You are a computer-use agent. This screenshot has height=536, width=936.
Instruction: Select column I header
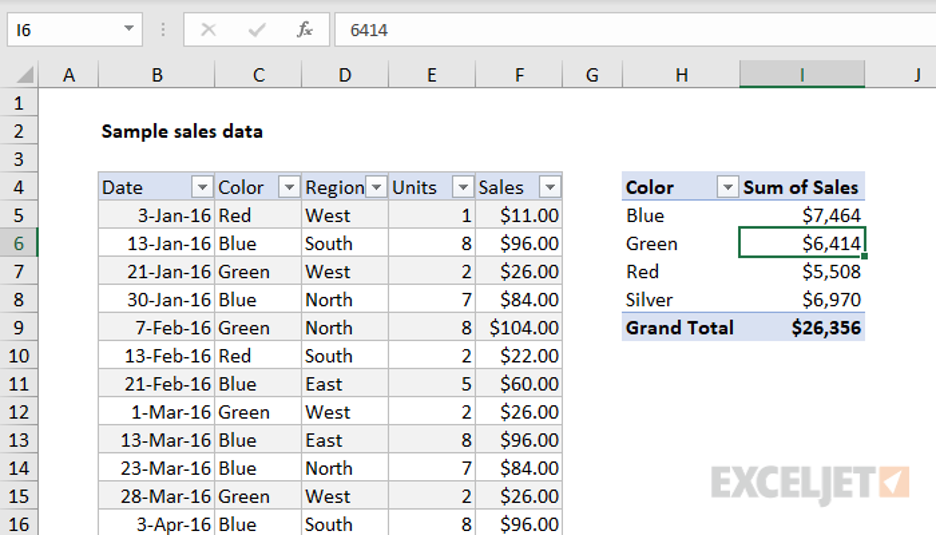point(802,75)
